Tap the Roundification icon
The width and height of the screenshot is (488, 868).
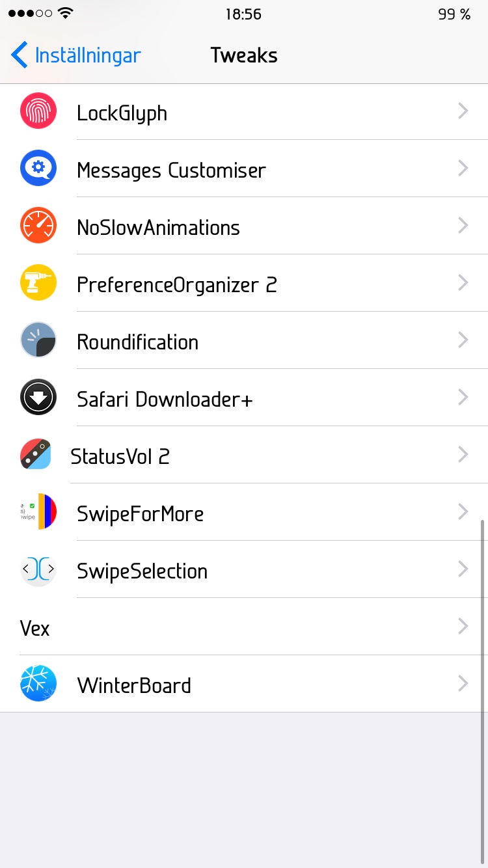coord(38,340)
